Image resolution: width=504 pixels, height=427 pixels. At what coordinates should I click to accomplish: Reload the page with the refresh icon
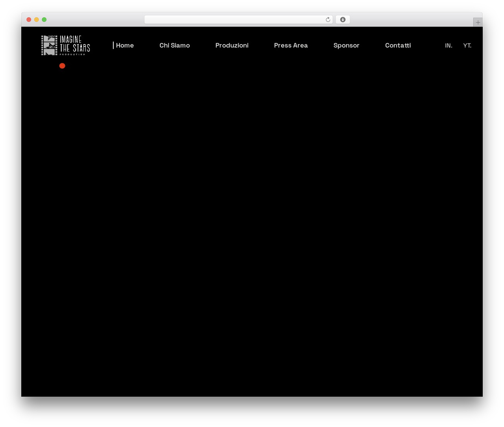(328, 20)
